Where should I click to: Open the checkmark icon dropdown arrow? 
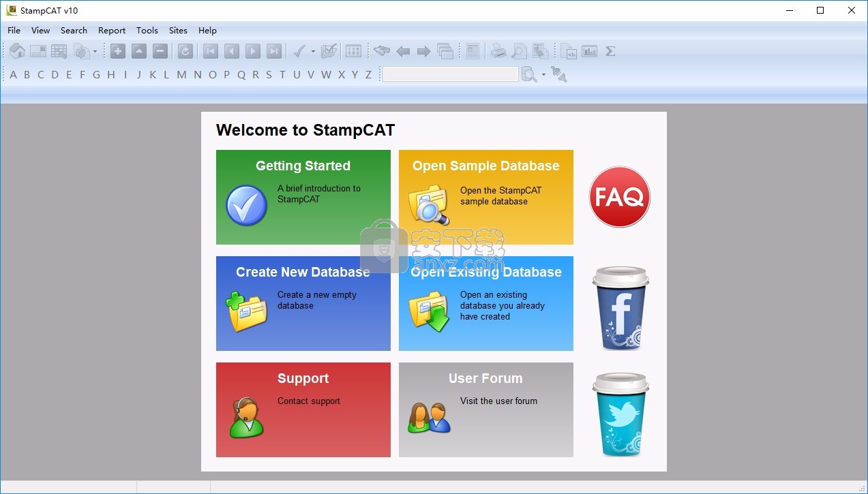tap(313, 51)
